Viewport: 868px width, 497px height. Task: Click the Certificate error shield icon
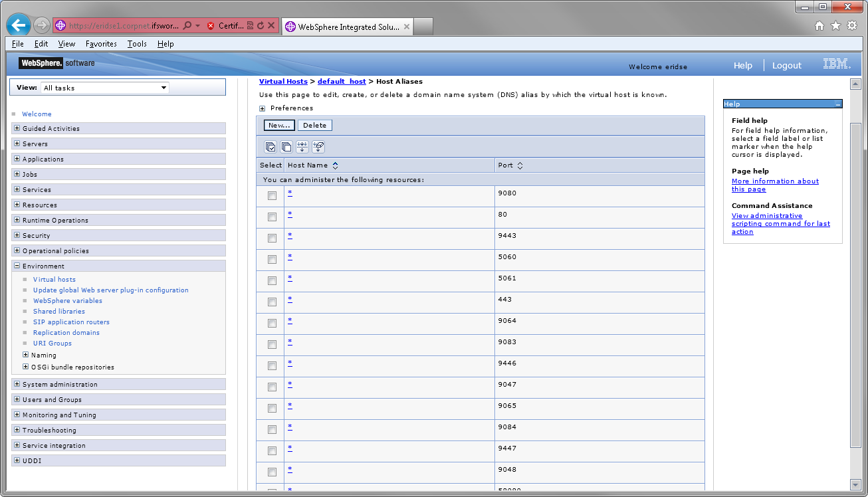pyautogui.click(x=211, y=26)
